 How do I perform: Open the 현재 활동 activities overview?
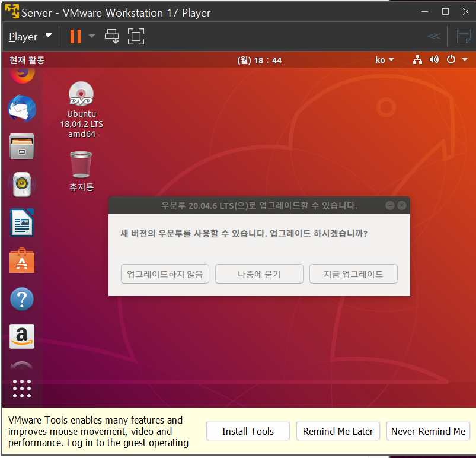[27, 60]
